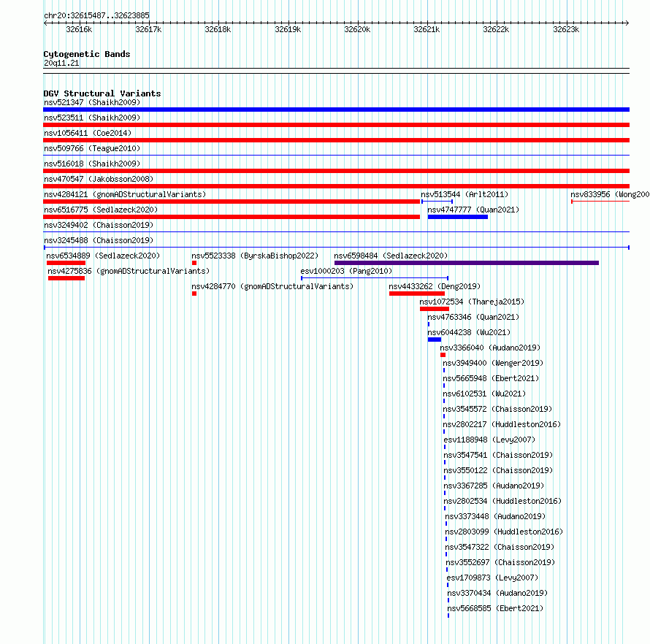The width and height of the screenshot is (650, 644).
Task: Click the red nsv4433262 variant bar
Action: [x=417, y=294]
